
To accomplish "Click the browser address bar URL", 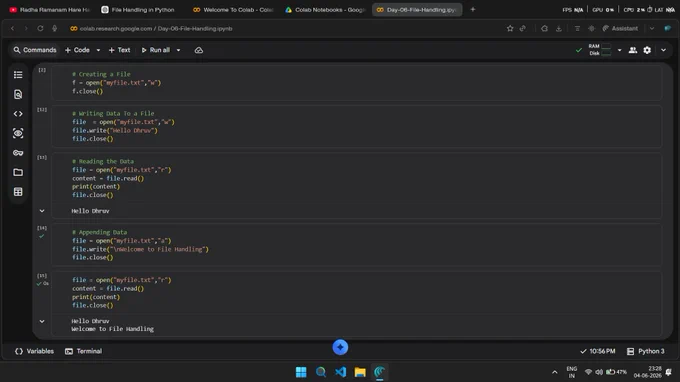I will tap(156, 29).
